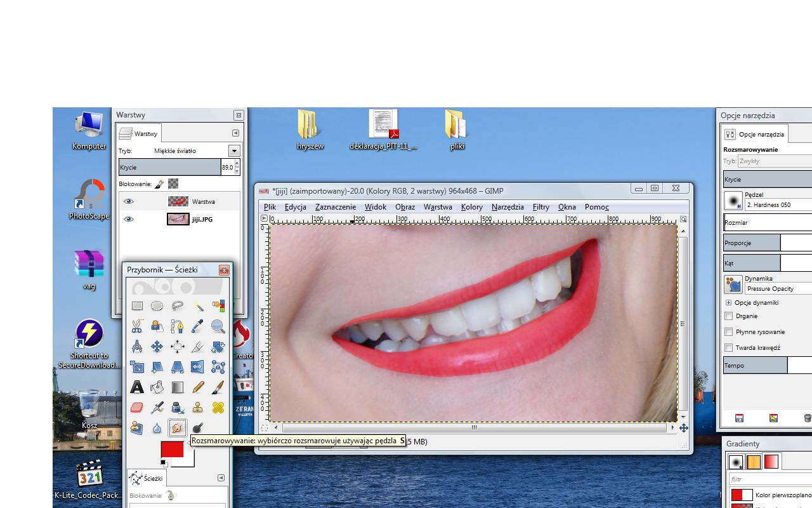Open the Narzędzia menu

[x=507, y=207]
